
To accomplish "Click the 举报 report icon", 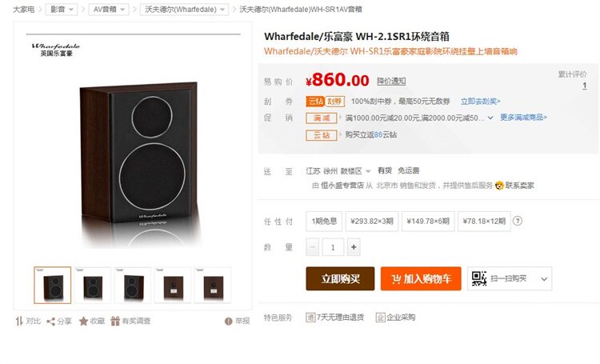I will click(229, 321).
